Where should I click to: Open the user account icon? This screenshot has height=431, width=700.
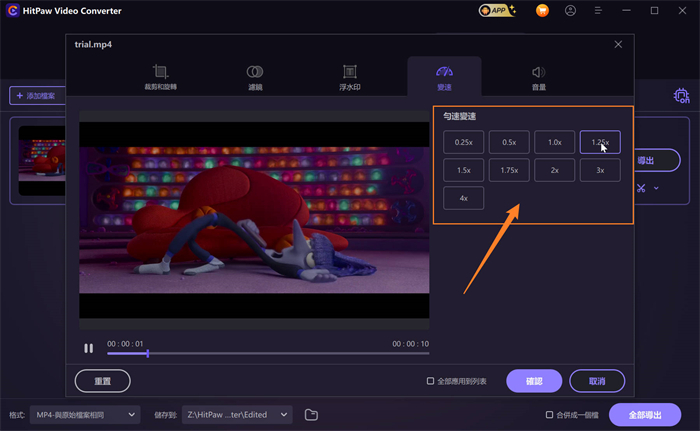point(570,10)
